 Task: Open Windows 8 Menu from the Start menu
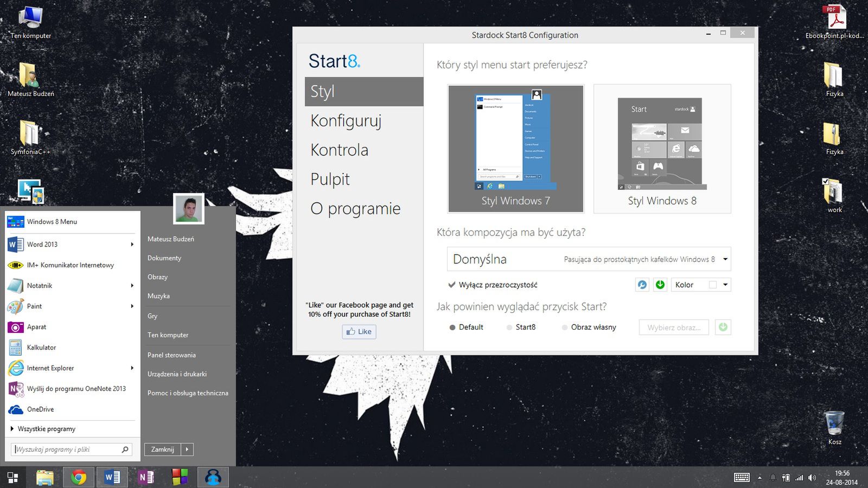pos(73,222)
